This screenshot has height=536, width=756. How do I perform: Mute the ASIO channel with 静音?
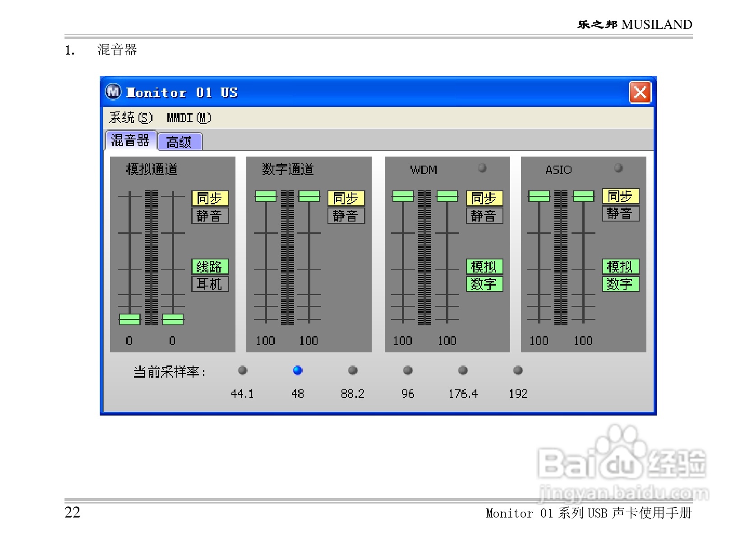(621, 213)
